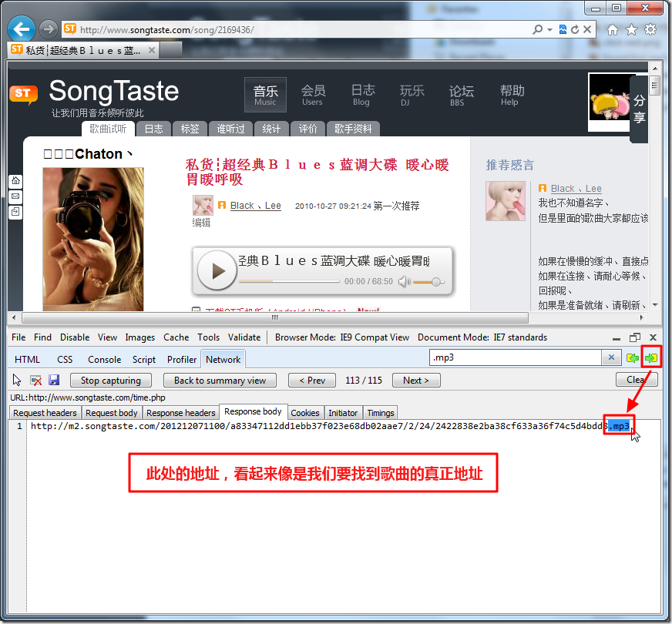The image size is (672, 624).
Task: Unpin developer tools window icon
Action: click(635, 338)
